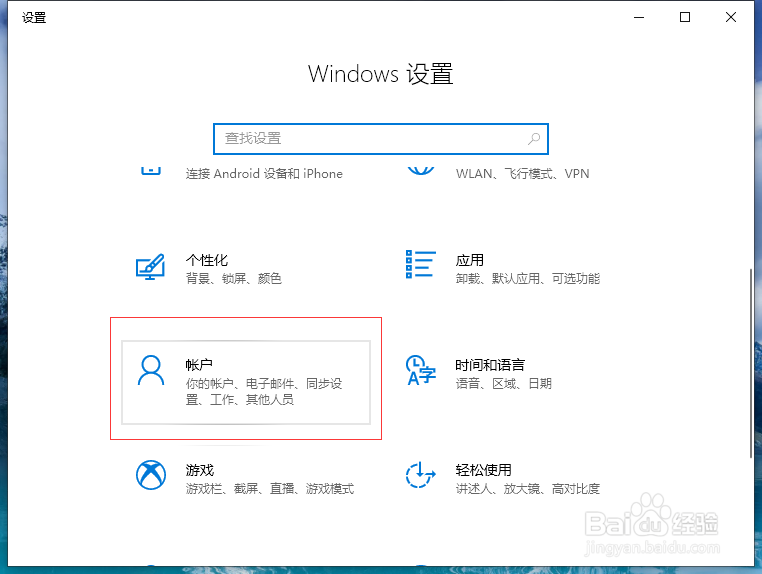The height and width of the screenshot is (574, 762).
Task: Minimize the 设置 window
Action: [639, 17]
